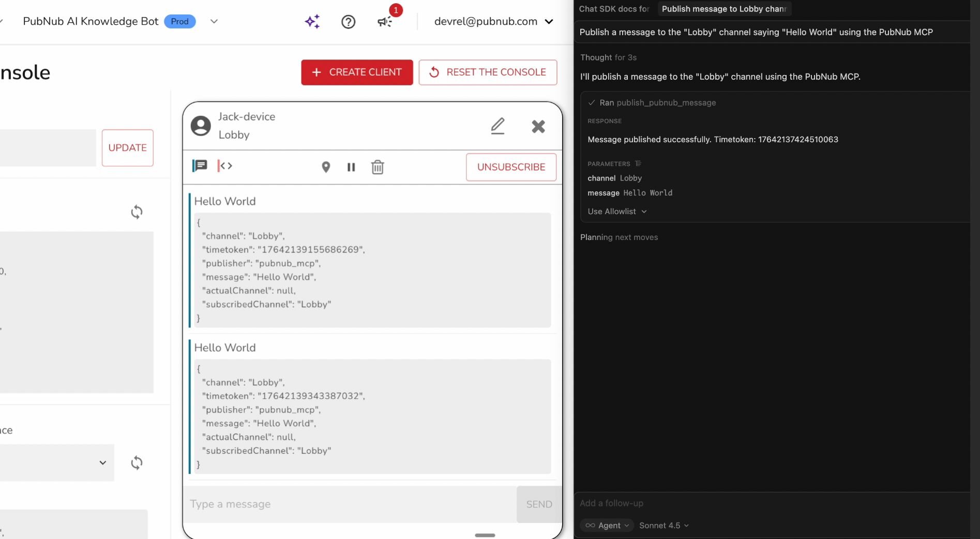This screenshot has height=539, width=980.
Task: Expand the Use Allowlist section
Action: point(616,212)
